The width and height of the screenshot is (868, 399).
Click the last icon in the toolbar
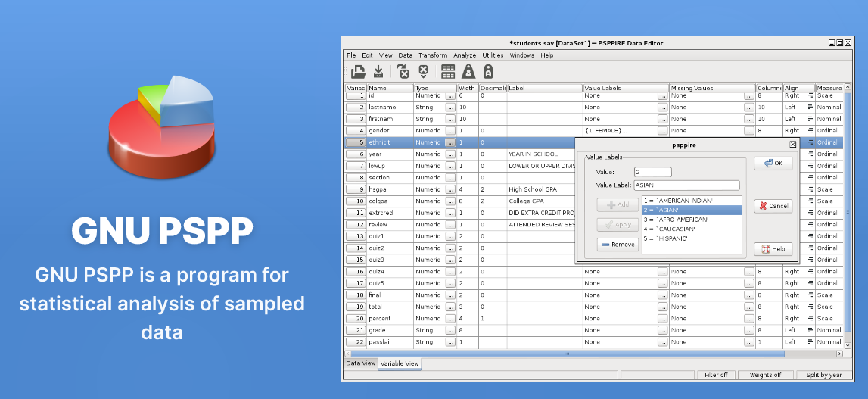tap(488, 71)
